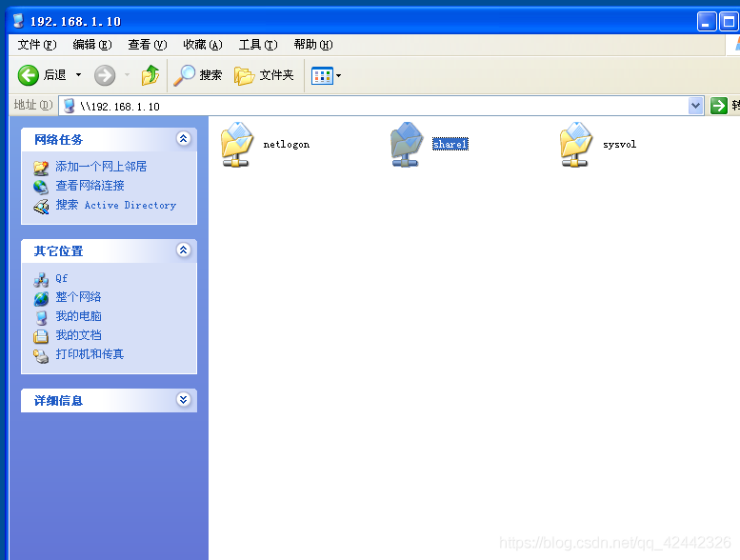Maximize the 192.168.1.10 window
Viewport: 740px width, 560px height.
[x=729, y=22]
